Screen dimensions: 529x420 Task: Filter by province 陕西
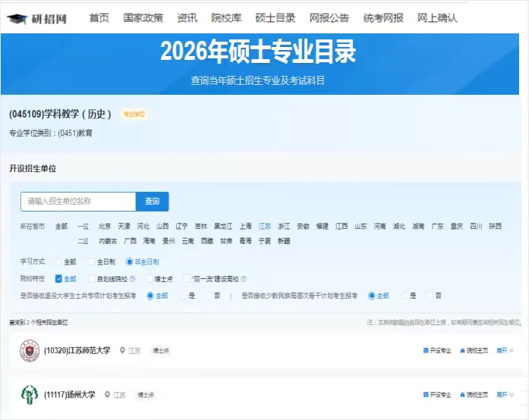pos(496,226)
